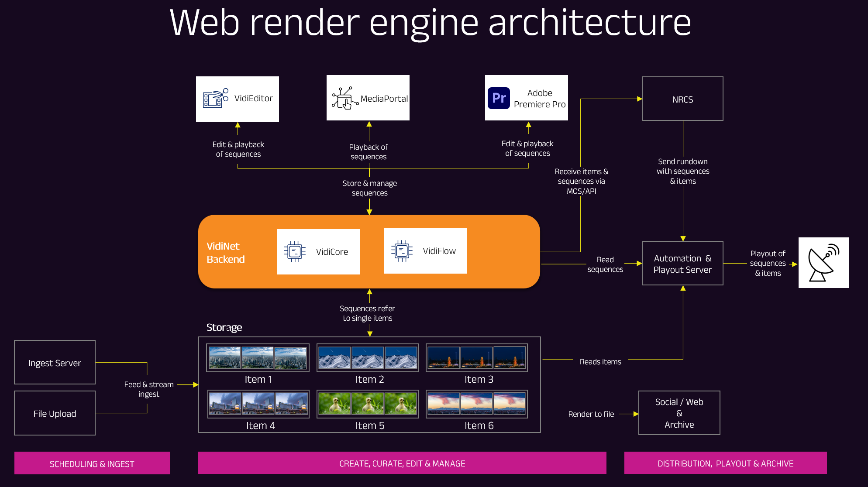Select the Item 5 duckling thumbnail
The width and height of the screenshot is (868, 487).
pyautogui.click(x=367, y=404)
